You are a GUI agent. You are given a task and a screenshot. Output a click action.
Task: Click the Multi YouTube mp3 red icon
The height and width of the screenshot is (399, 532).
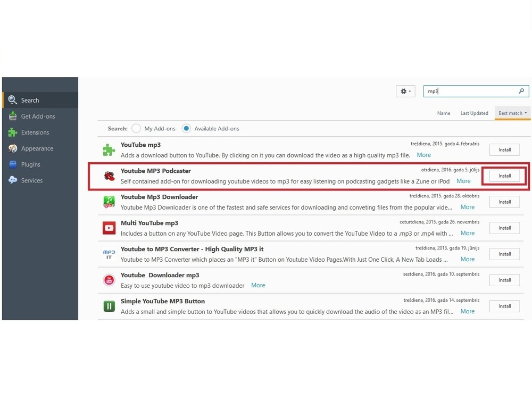pos(109,228)
